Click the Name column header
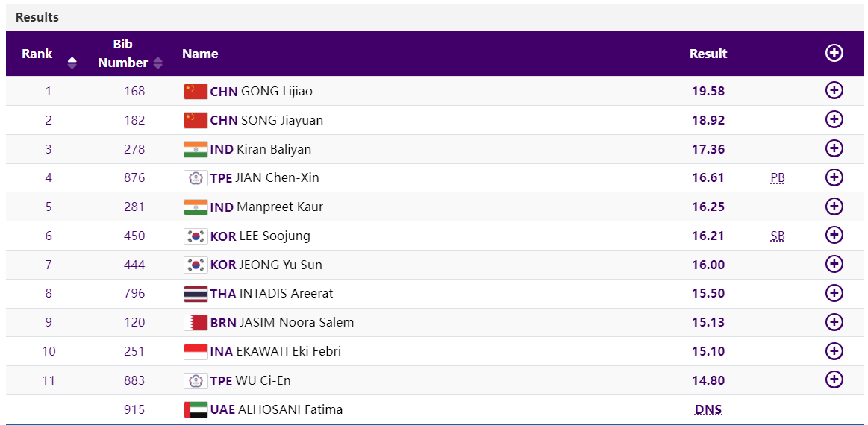Image resolution: width=868 pixels, height=425 pixels. click(200, 54)
